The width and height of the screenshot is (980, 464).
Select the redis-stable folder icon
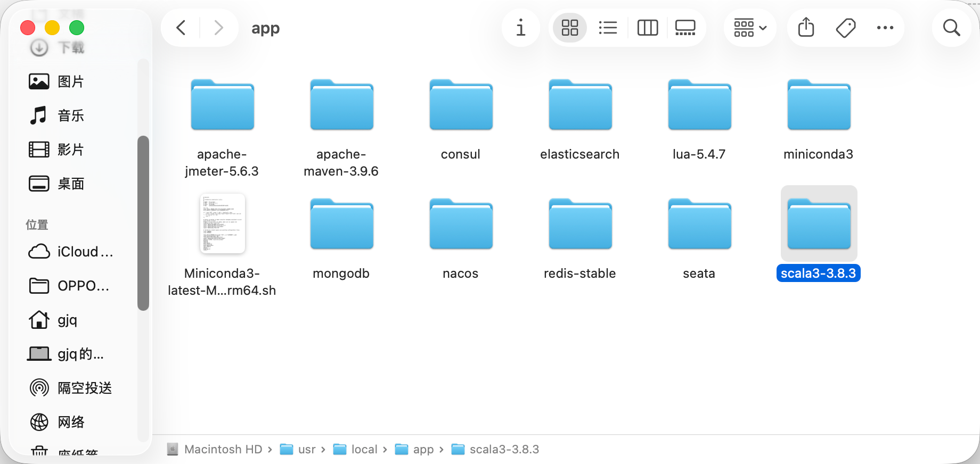[581, 223]
